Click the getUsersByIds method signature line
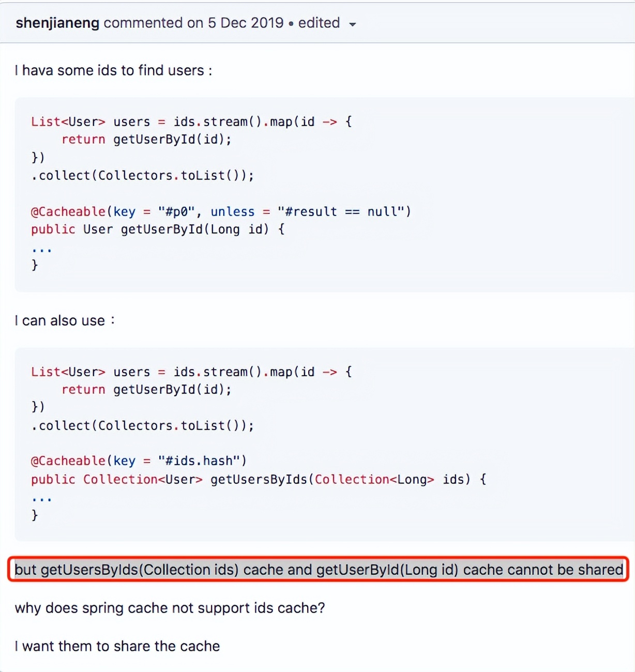The height and width of the screenshot is (672, 635). [x=259, y=480]
